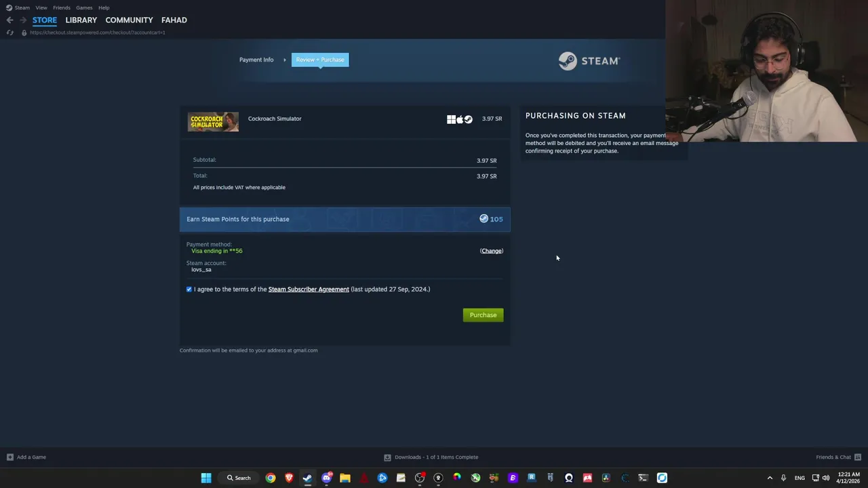Open the FAHAD profile tab
868x488 pixels.
coord(174,20)
